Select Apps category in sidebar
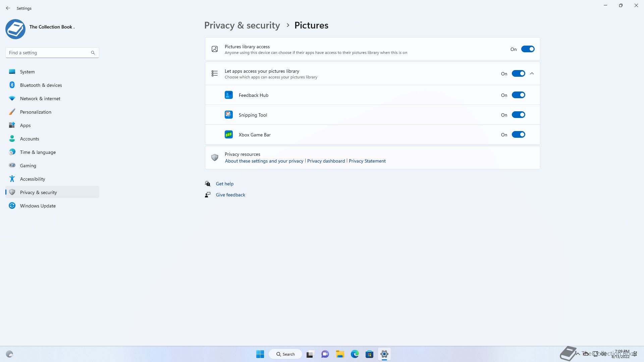Screen dimensions: 644x362 tap(52, 125)
